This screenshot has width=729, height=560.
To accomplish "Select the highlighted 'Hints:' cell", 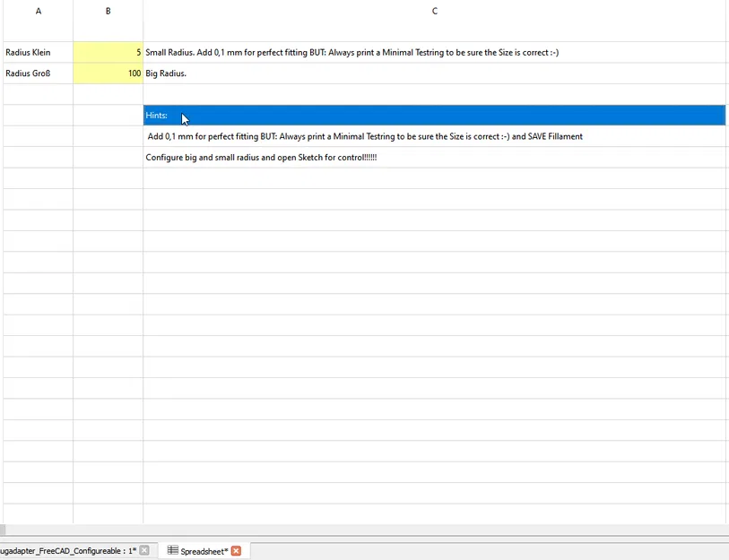I will click(x=434, y=116).
